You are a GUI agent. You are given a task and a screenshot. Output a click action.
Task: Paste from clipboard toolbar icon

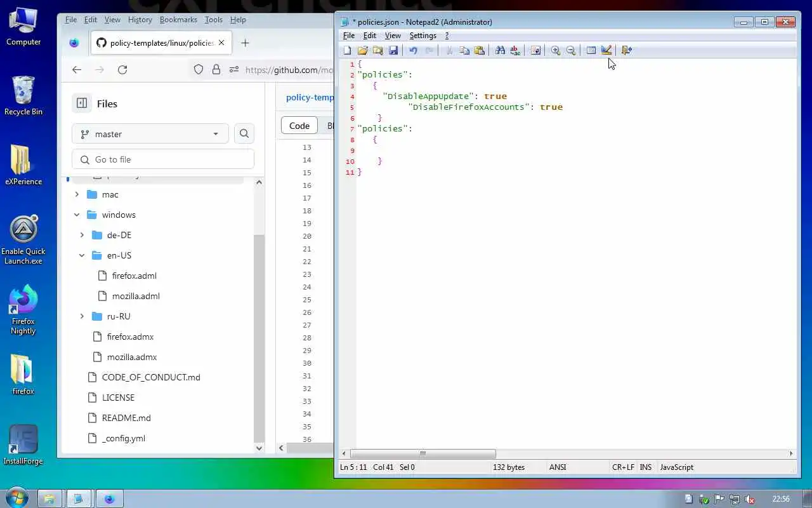[x=480, y=50]
